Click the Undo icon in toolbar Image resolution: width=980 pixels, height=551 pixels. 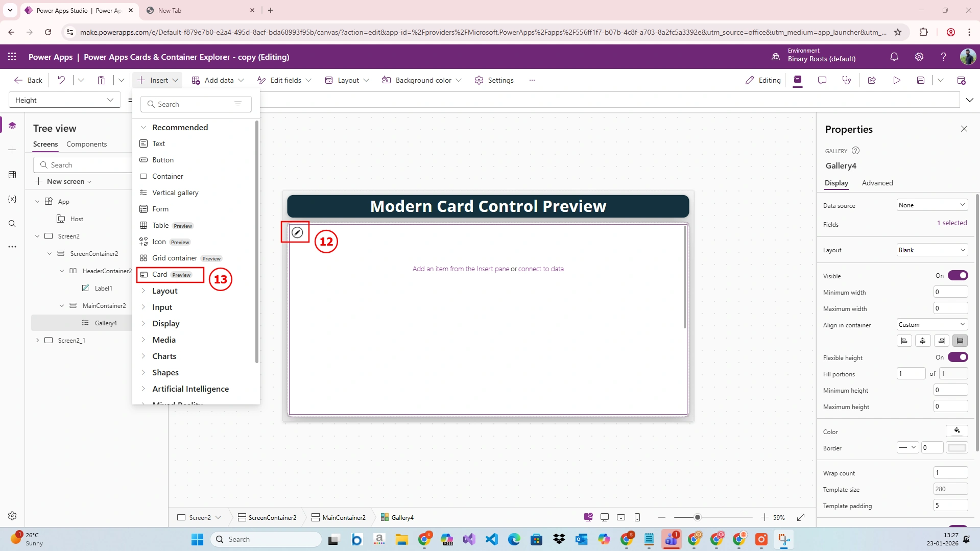[61, 80]
